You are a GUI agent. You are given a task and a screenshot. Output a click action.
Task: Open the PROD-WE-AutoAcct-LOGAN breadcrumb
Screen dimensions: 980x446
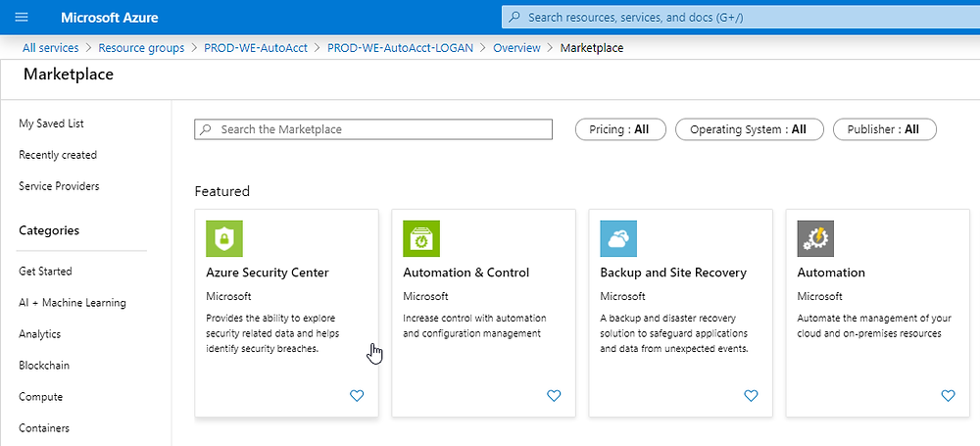(x=401, y=47)
